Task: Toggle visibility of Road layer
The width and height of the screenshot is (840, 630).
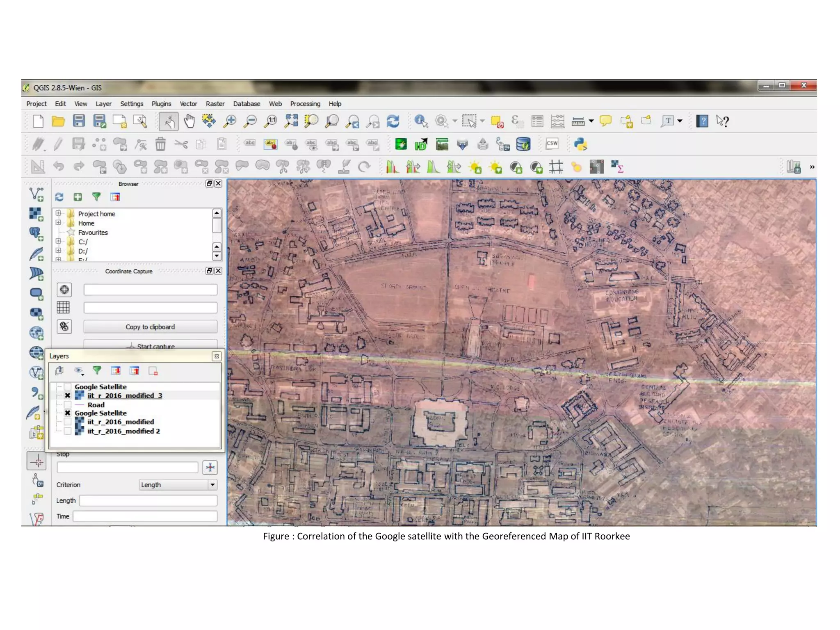Action: click(68, 405)
